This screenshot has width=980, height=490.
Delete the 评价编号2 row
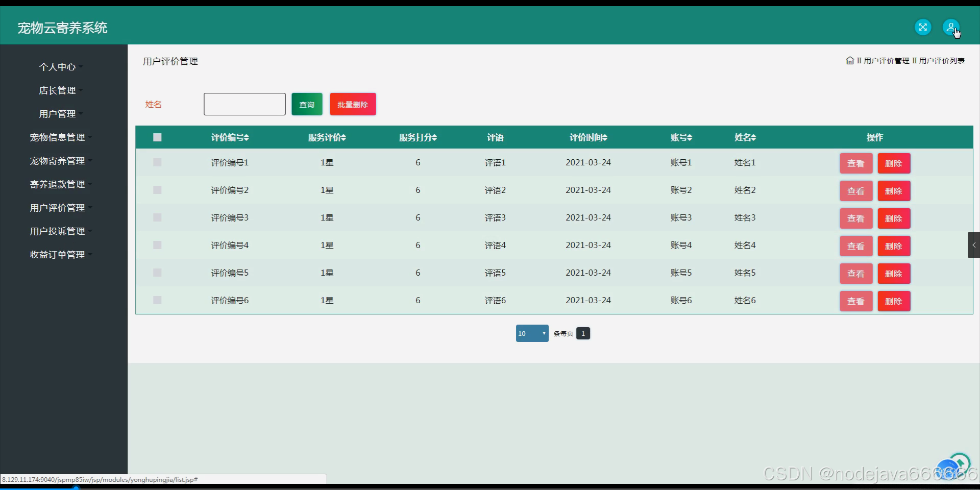pos(894,191)
